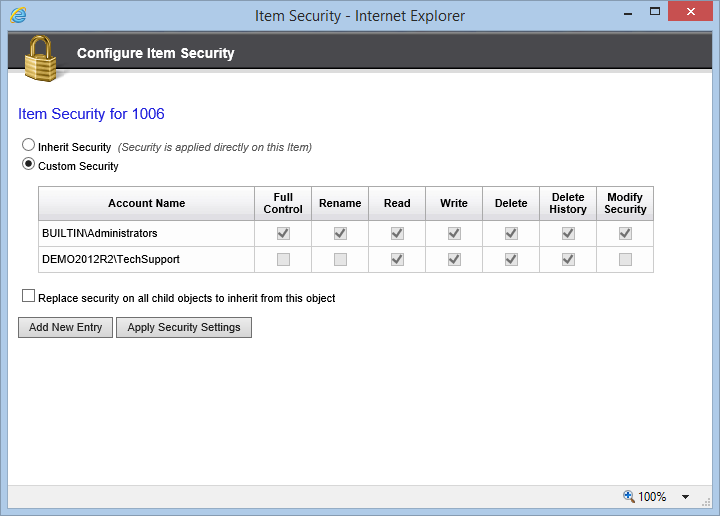This screenshot has width=720, height=516.
Task: Select the Custom Security radio button
Action: pos(28,164)
